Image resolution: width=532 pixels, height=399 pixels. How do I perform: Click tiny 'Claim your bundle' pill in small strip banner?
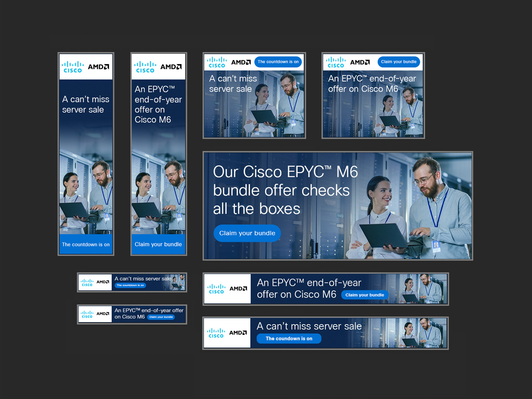click(161, 317)
